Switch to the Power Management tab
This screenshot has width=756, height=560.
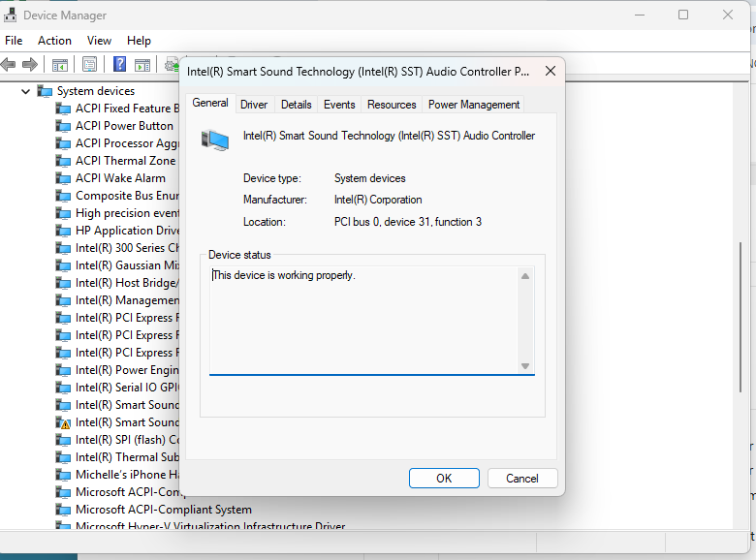(473, 105)
